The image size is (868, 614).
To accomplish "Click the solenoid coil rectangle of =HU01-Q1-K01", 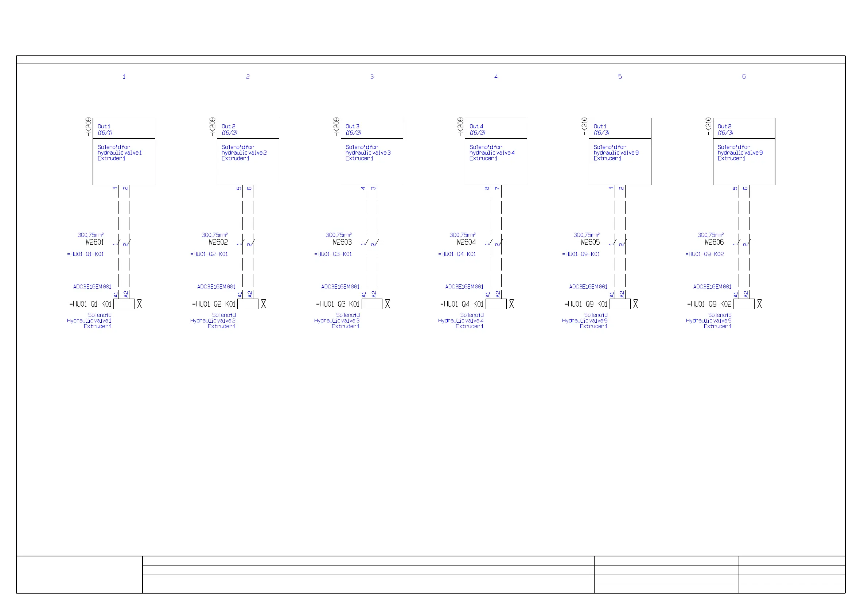I will [x=124, y=304].
